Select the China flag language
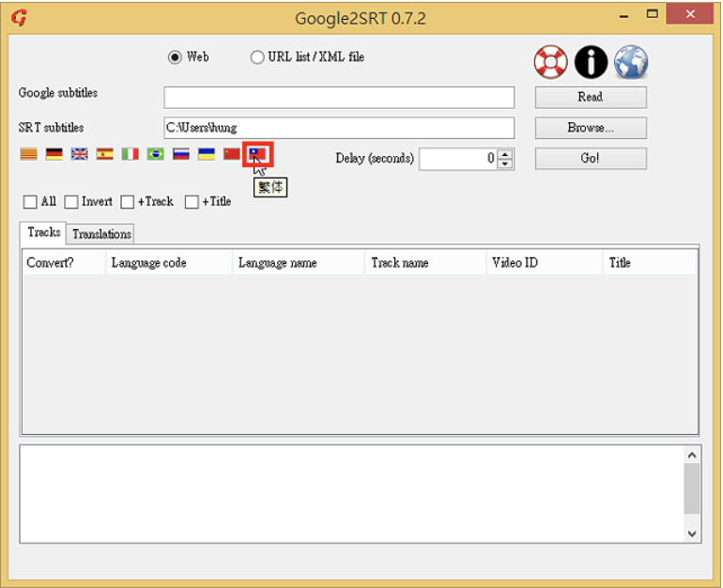This screenshot has width=723, height=588. (x=232, y=154)
